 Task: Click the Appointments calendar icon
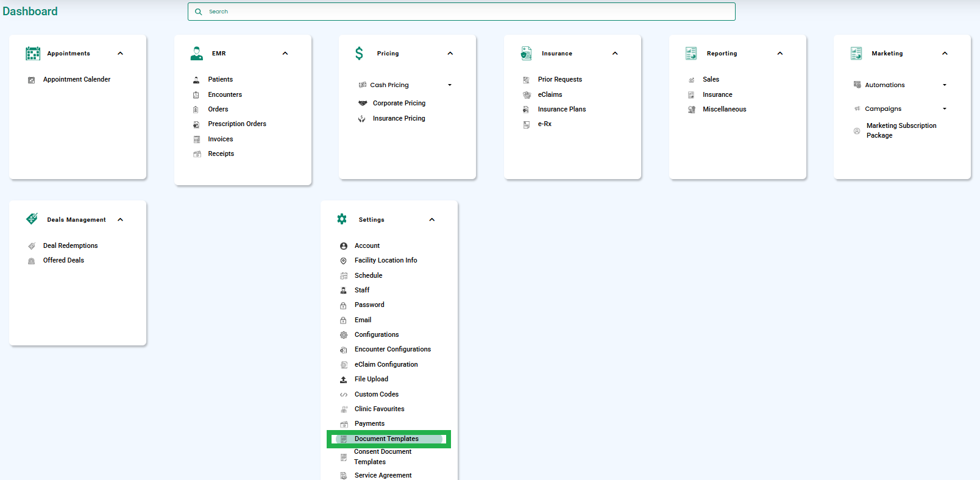pos(33,54)
